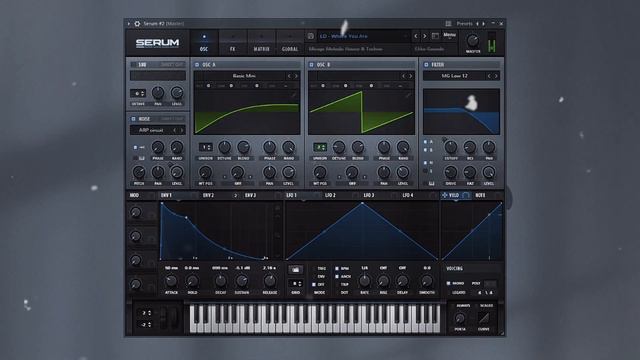
Task: Click the Presets label in title bar
Action: click(464, 24)
